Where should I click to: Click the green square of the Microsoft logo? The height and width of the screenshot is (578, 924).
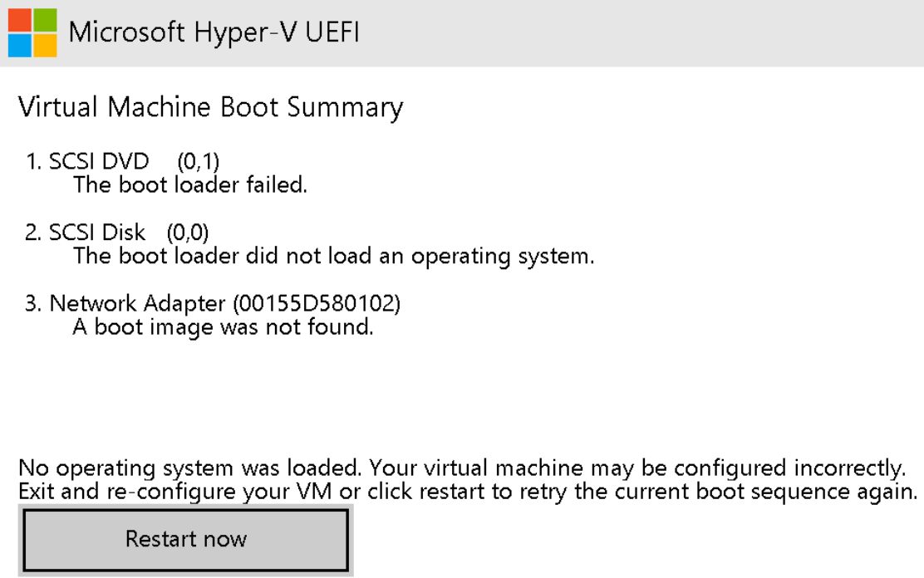click(46, 20)
